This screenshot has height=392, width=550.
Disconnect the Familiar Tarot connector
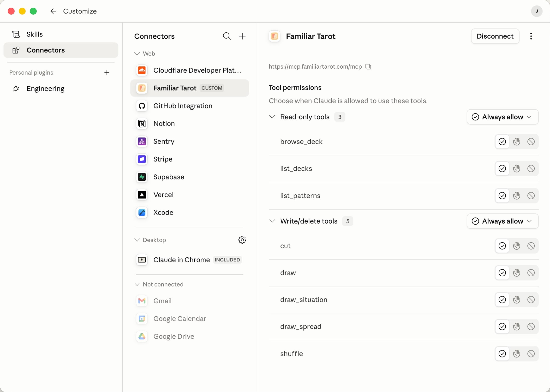(495, 36)
